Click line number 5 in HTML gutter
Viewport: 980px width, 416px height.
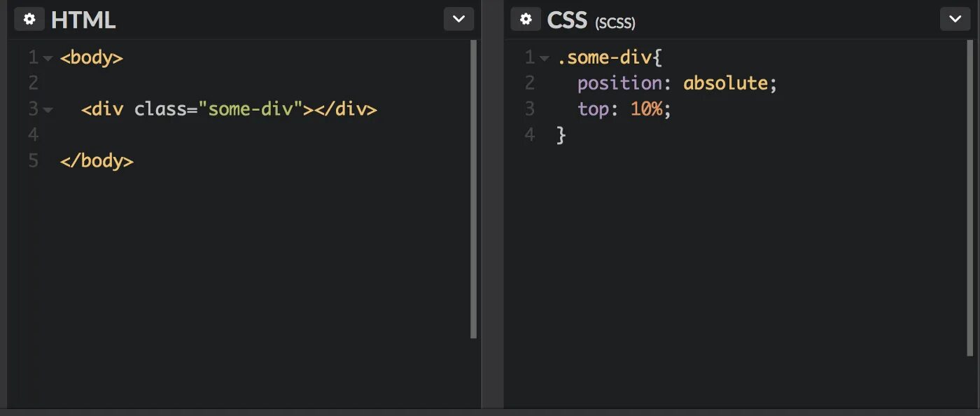(x=33, y=160)
